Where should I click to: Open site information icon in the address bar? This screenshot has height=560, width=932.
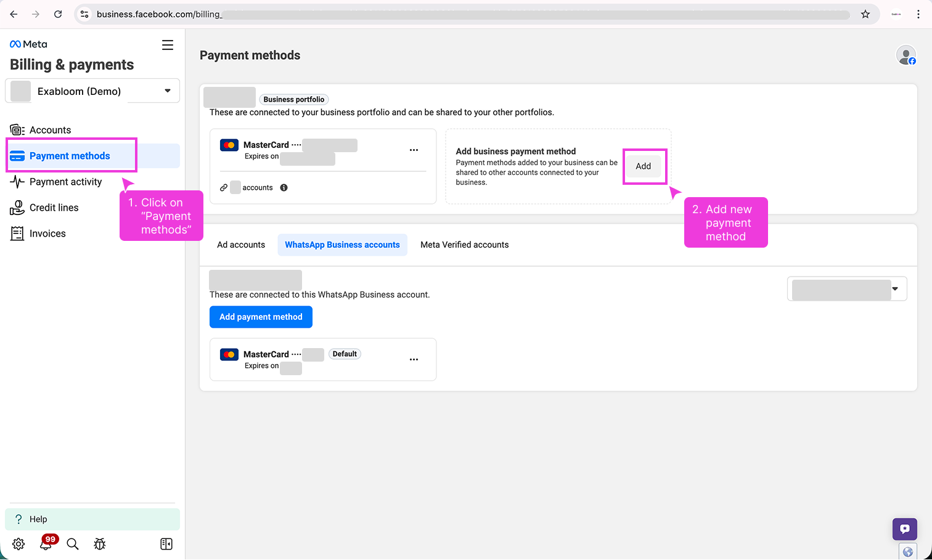tap(84, 14)
